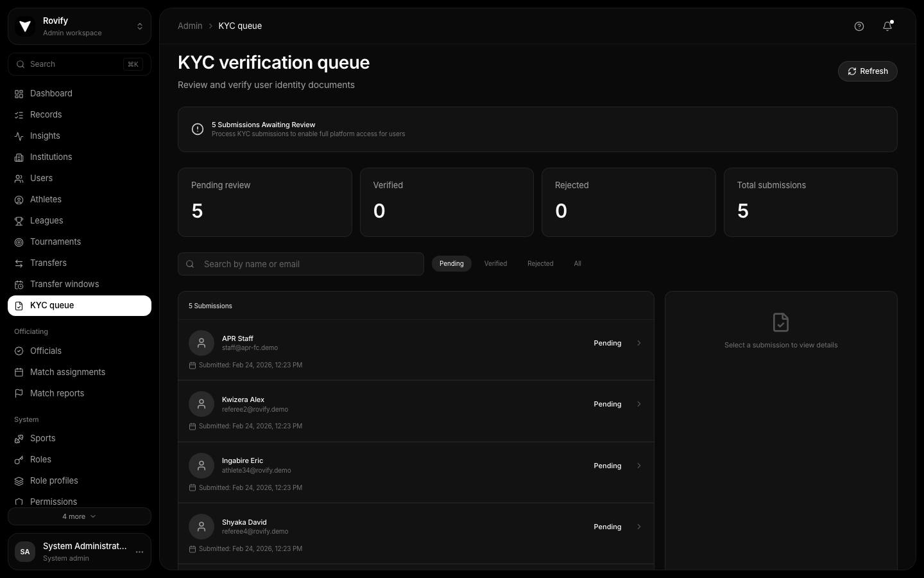Click the Total submissions stat card
Image resolution: width=924 pixels, height=578 pixels.
click(810, 202)
